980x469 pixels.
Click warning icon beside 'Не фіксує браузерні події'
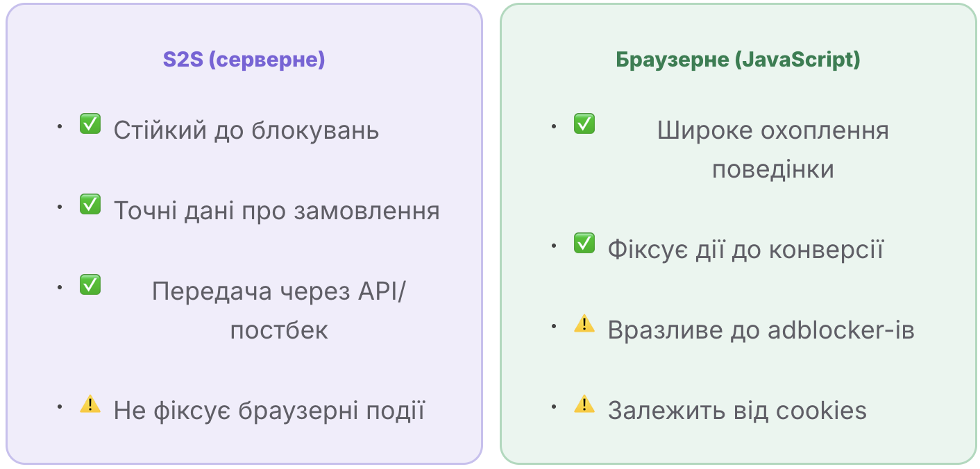90,404
